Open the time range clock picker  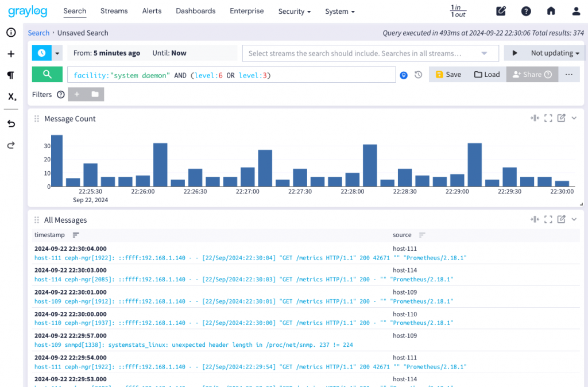(x=41, y=53)
